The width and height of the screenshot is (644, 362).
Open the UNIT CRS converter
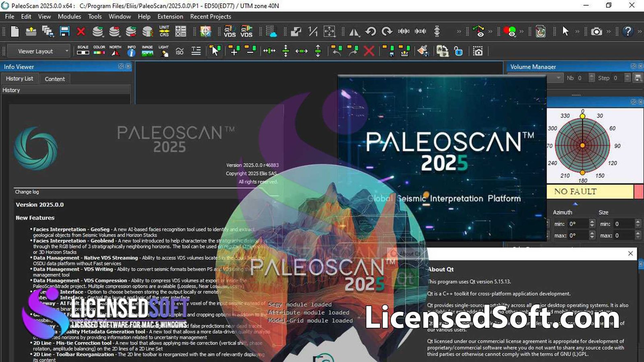coord(164,31)
